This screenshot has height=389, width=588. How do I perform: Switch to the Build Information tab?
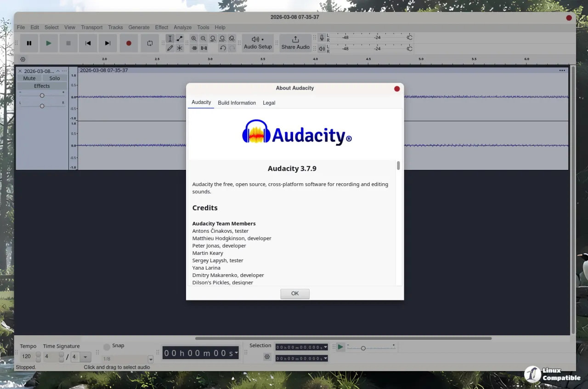point(237,103)
